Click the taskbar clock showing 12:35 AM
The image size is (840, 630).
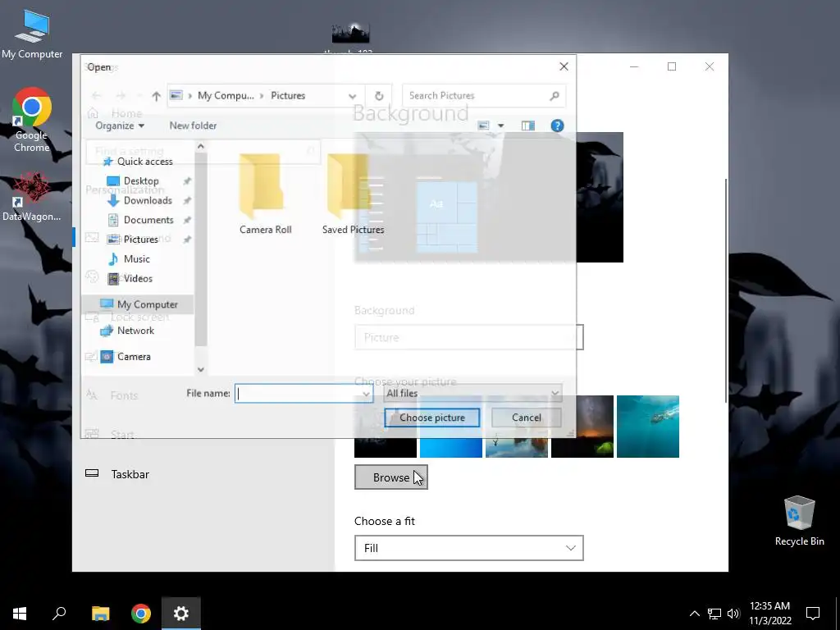click(x=769, y=614)
